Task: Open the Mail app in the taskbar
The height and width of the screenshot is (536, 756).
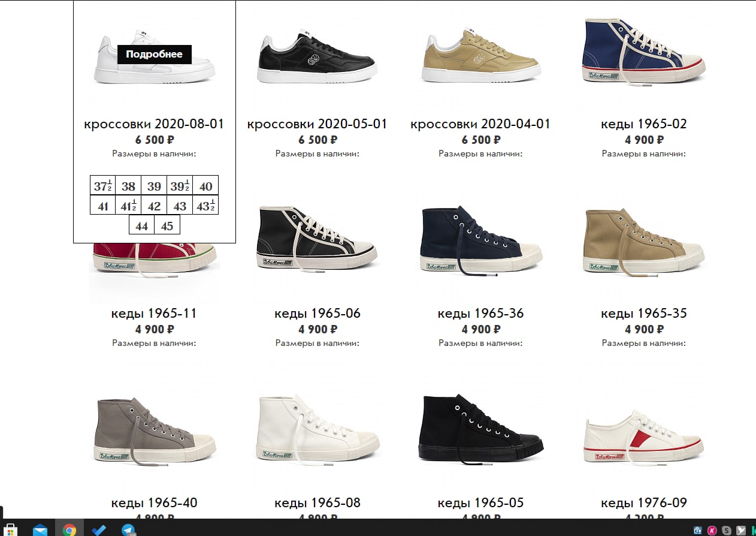Action: [40, 530]
